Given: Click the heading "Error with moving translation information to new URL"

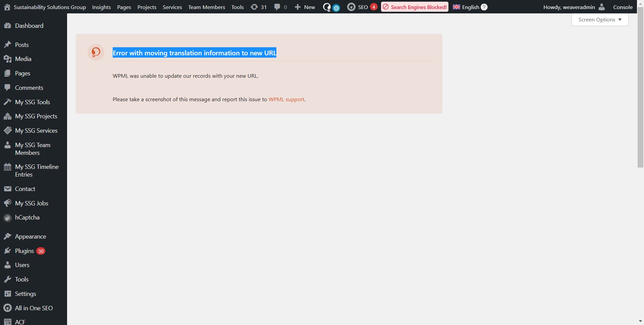Looking at the screenshot, I should click(195, 53).
